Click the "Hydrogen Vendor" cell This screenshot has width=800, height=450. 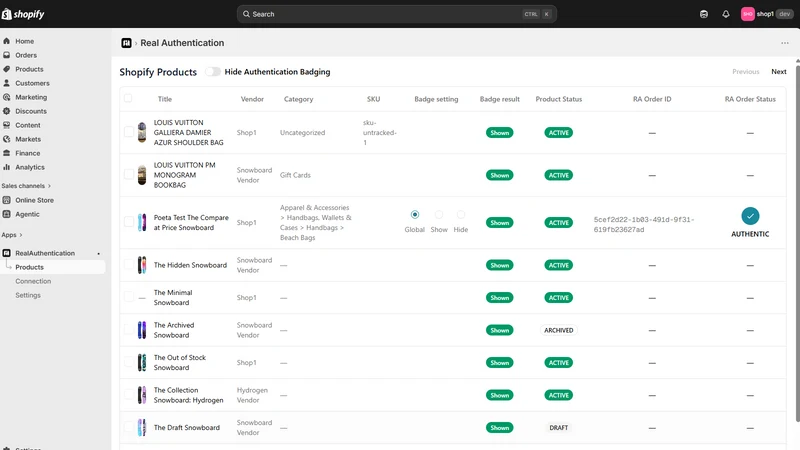pos(252,395)
